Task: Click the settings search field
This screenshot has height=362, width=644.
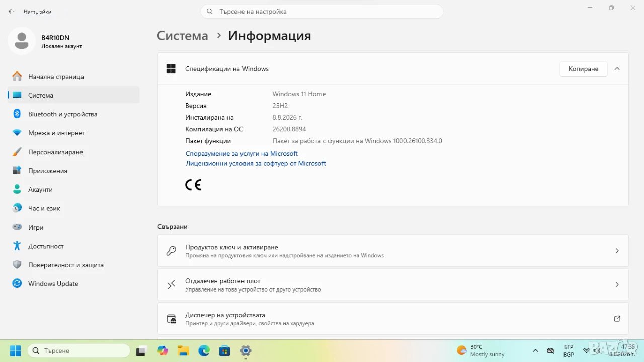Action: pyautogui.click(x=322, y=11)
